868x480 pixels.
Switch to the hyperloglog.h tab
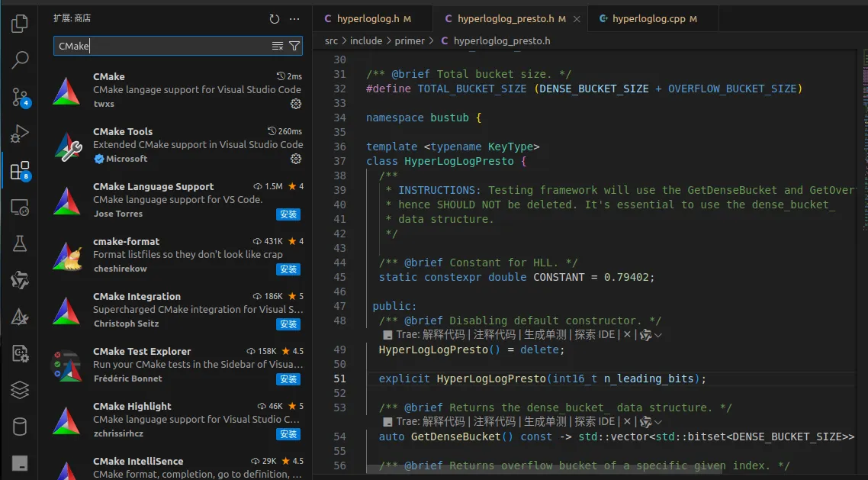click(x=368, y=19)
